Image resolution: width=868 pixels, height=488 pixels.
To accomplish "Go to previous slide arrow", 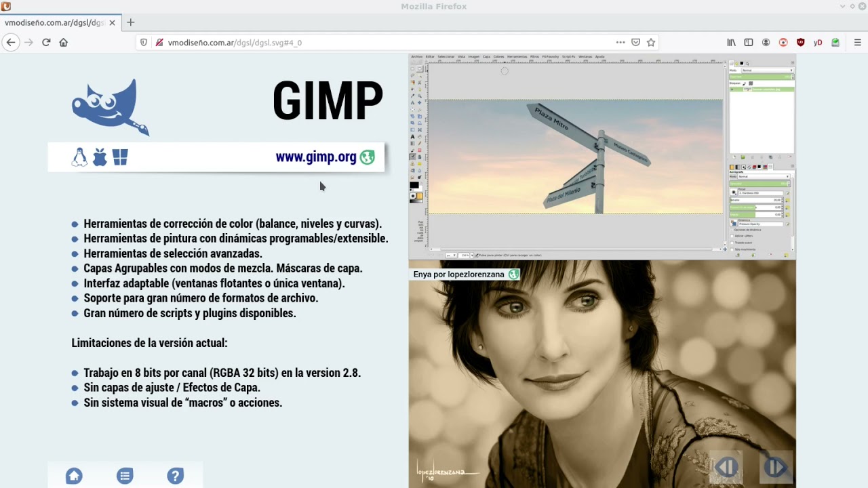I will [x=726, y=467].
